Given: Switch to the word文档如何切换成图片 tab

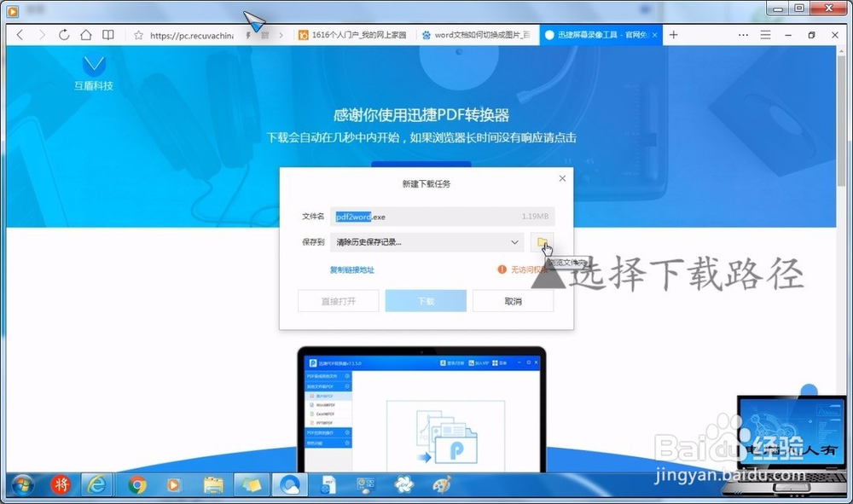Looking at the screenshot, I should click(x=477, y=35).
